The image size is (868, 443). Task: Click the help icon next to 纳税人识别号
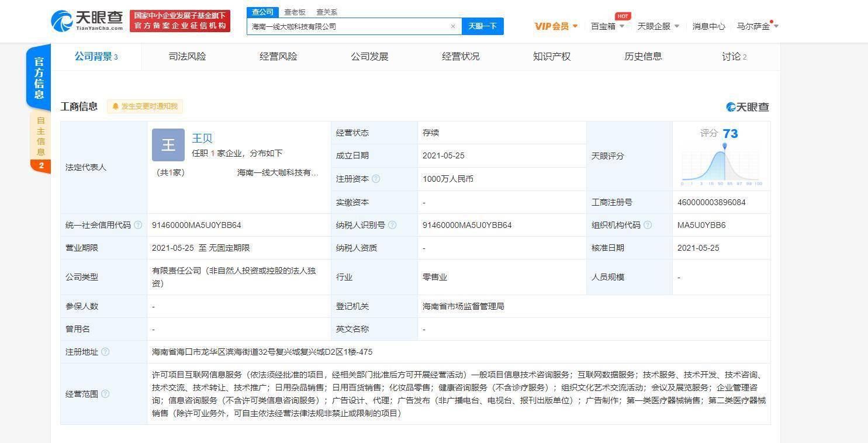tap(392, 225)
